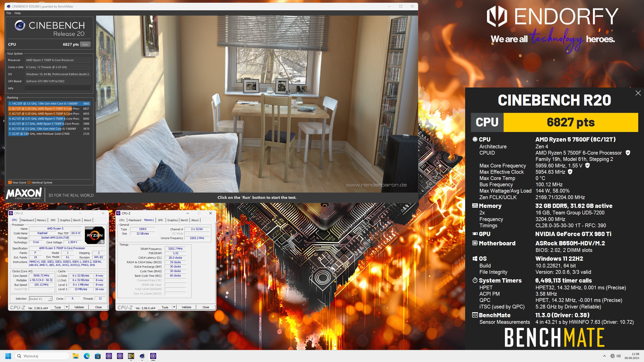Click the Cinebench sphere logo icon

coord(20,25)
